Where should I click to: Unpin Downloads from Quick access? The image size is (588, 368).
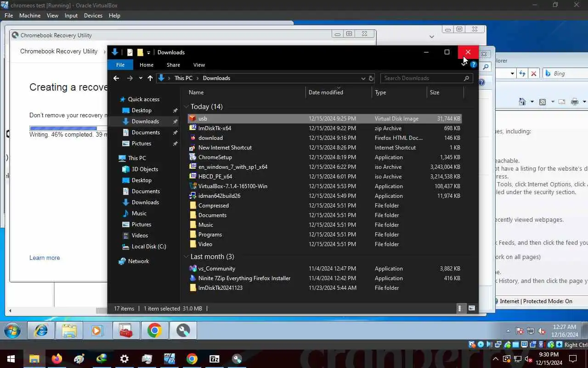point(175,121)
